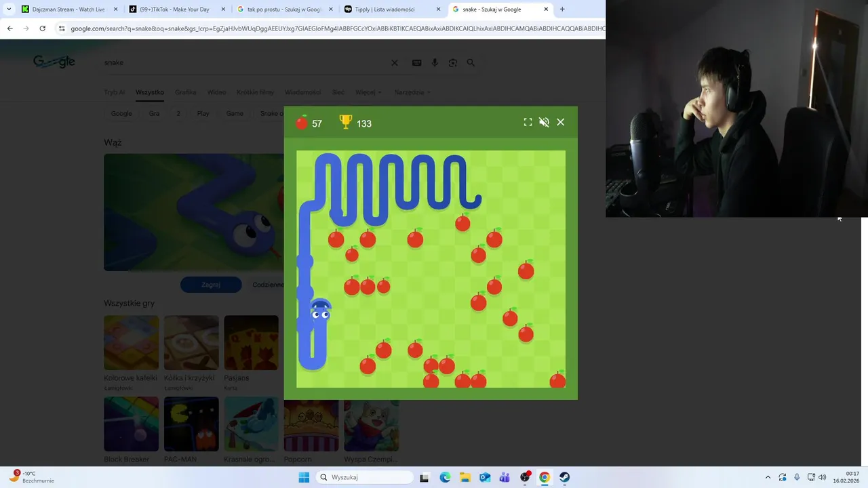Toggle fullscreen mode in the Snake game
The height and width of the screenshot is (488, 868).
(528, 122)
